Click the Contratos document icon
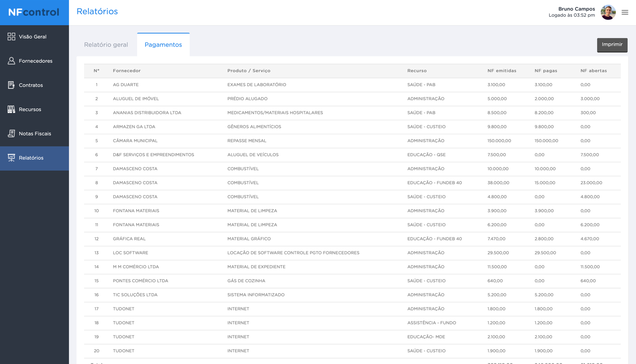Image resolution: width=636 pixels, height=364 pixels. [x=11, y=85]
